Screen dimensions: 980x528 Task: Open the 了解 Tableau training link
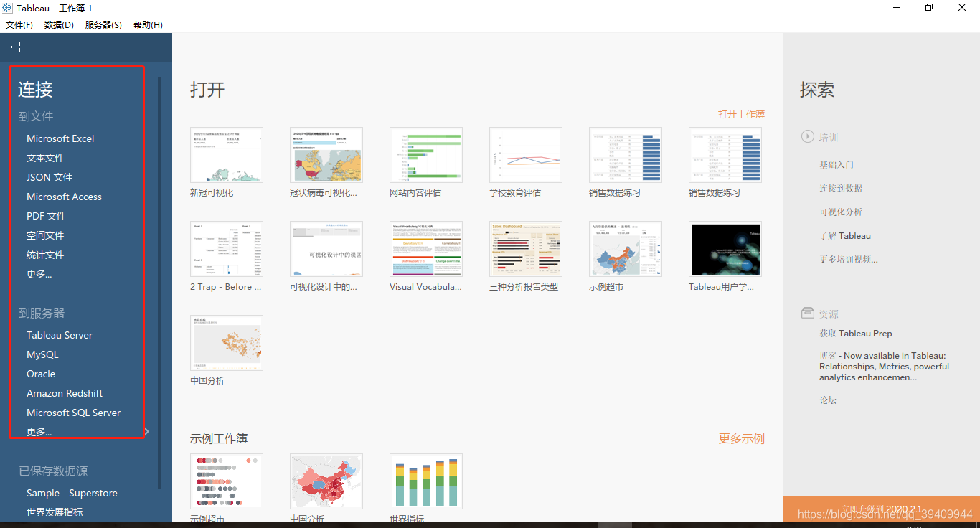click(x=845, y=235)
